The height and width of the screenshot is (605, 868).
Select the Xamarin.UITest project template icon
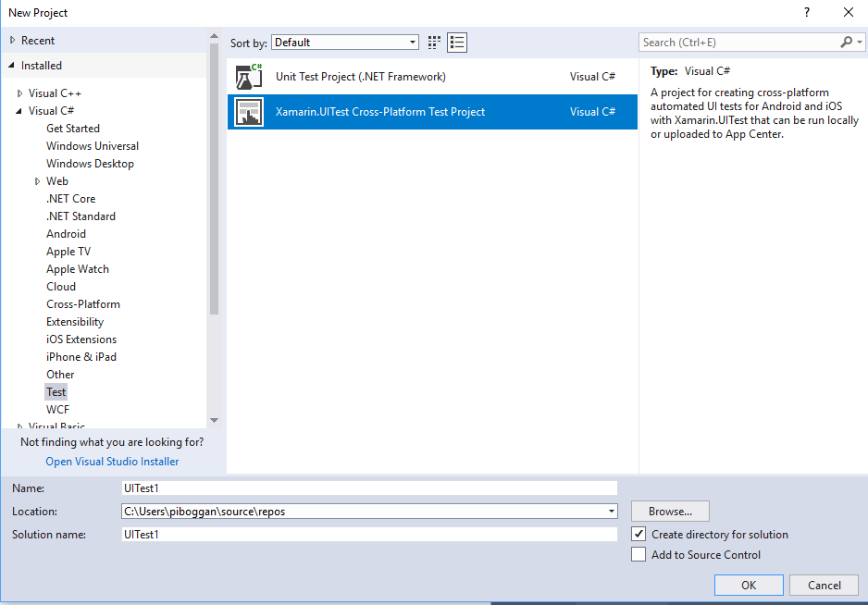(249, 112)
